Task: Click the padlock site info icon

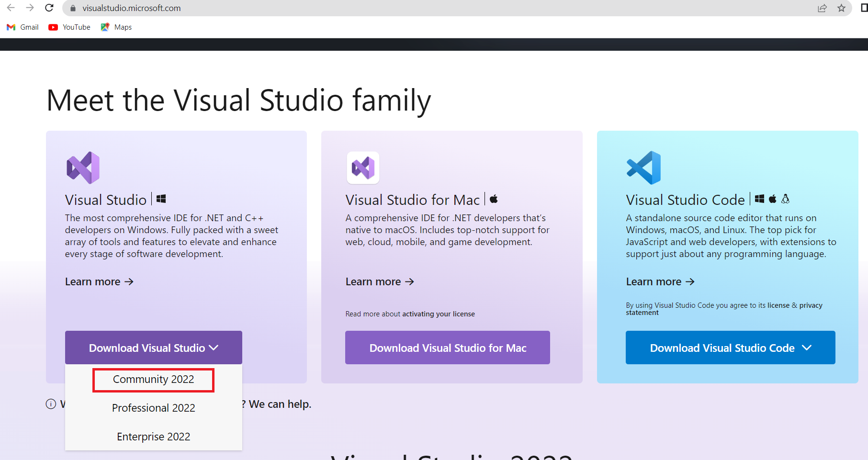Action: point(73,8)
